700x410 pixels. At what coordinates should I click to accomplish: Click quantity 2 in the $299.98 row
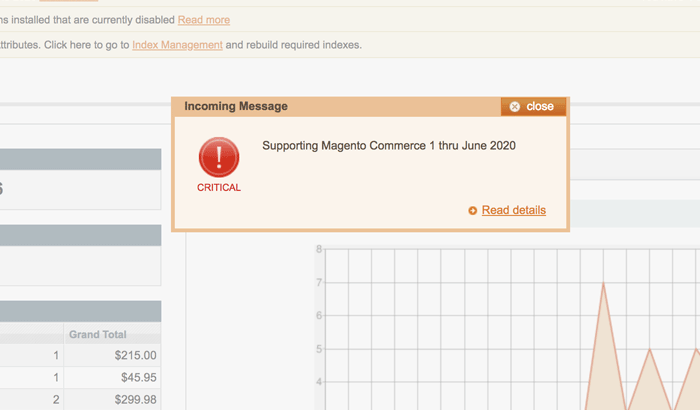pos(56,399)
